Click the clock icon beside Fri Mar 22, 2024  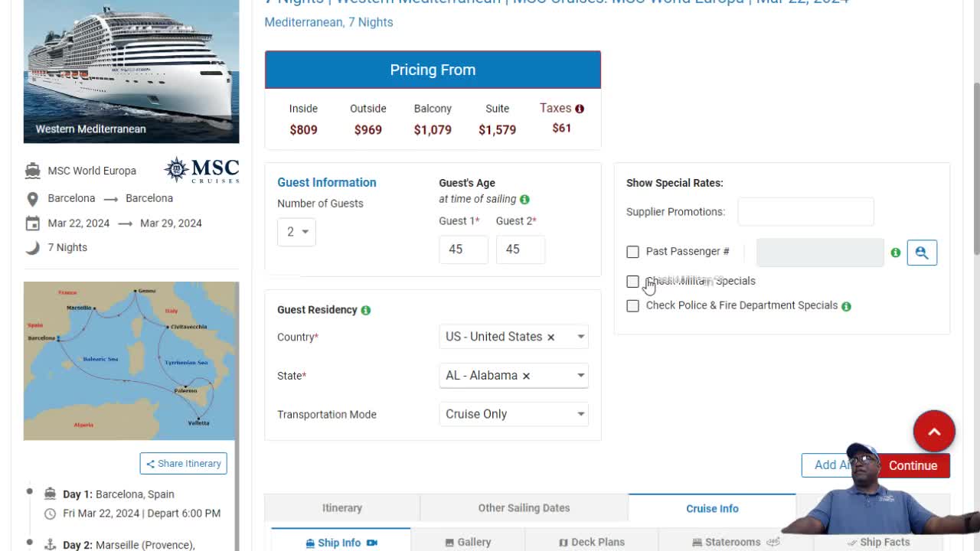(x=50, y=514)
